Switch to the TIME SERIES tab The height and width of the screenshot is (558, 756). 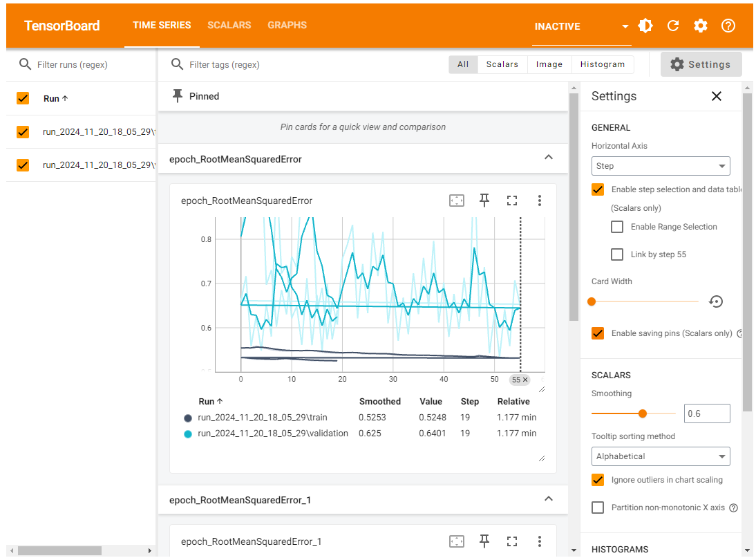(x=162, y=25)
